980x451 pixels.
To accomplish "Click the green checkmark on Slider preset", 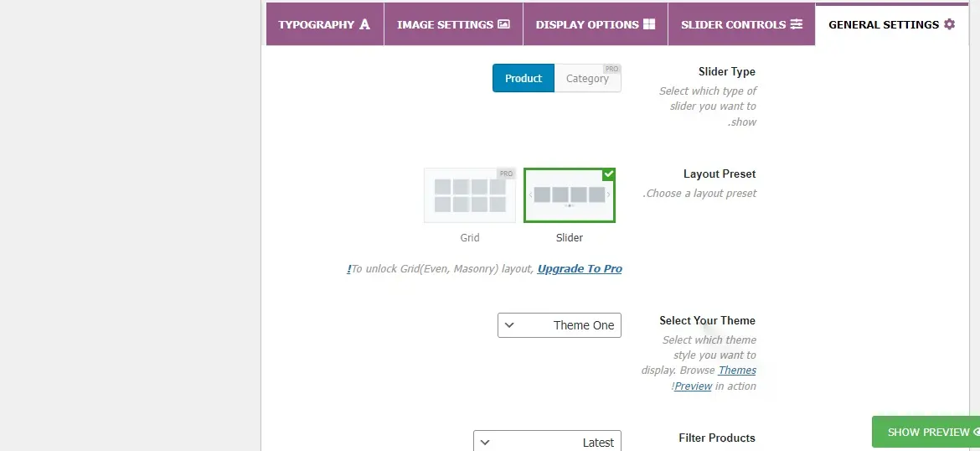I will tap(609, 174).
